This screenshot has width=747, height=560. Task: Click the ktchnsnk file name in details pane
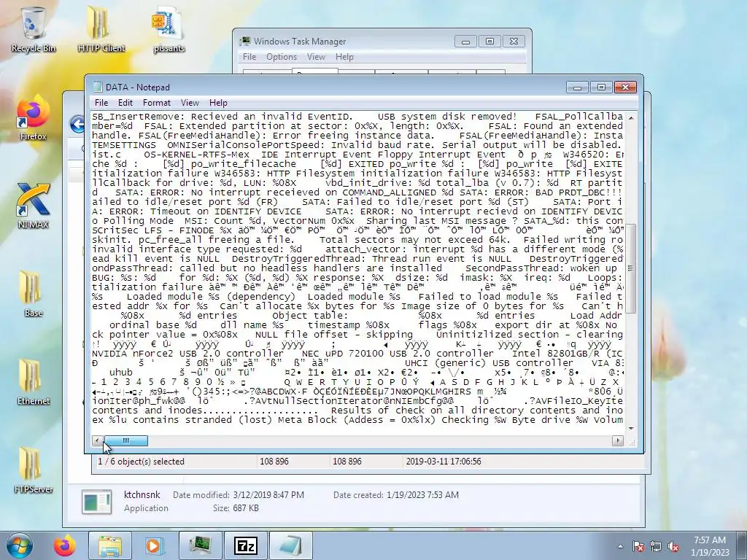click(x=142, y=495)
